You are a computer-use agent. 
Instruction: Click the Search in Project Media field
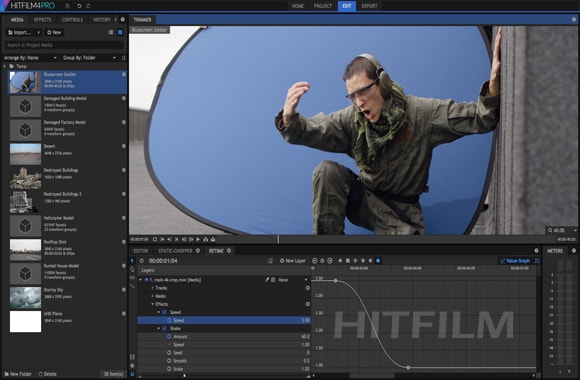pyautogui.click(x=64, y=45)
